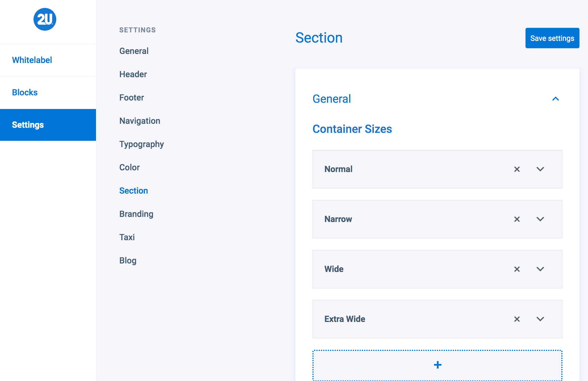Open Typography settings
Viewport: 588px width, 381px height.
[141, 144]
